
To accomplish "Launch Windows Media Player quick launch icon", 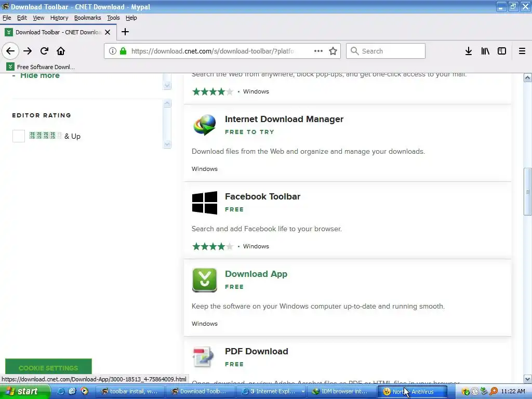I will (84, 391).
